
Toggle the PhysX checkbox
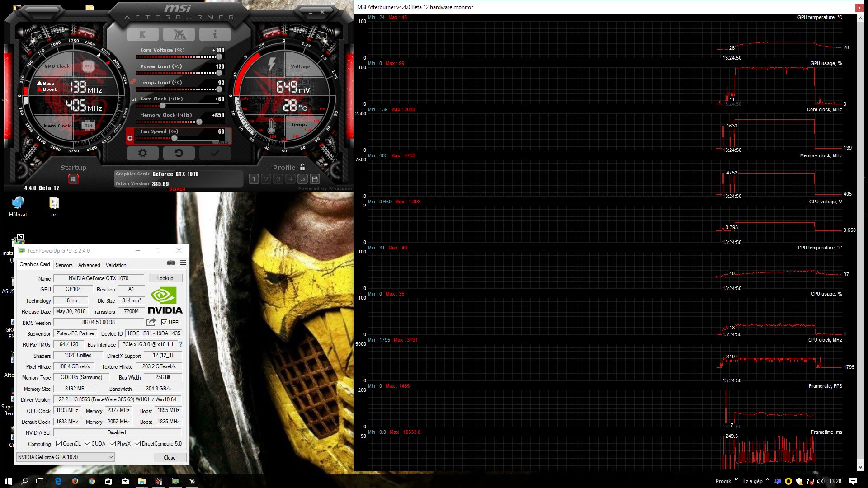pyautogui.click(x=113, y=444)
